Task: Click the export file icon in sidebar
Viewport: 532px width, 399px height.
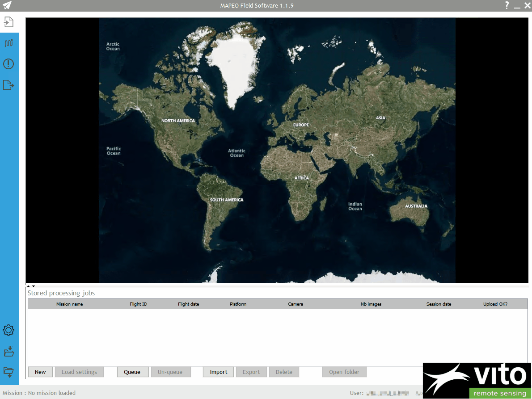Action: pyautogui.click(x=8, y=85)
